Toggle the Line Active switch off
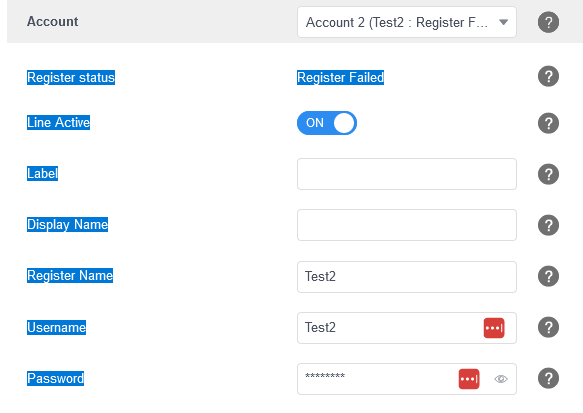583x413 pixels. (x=327, y=123)
